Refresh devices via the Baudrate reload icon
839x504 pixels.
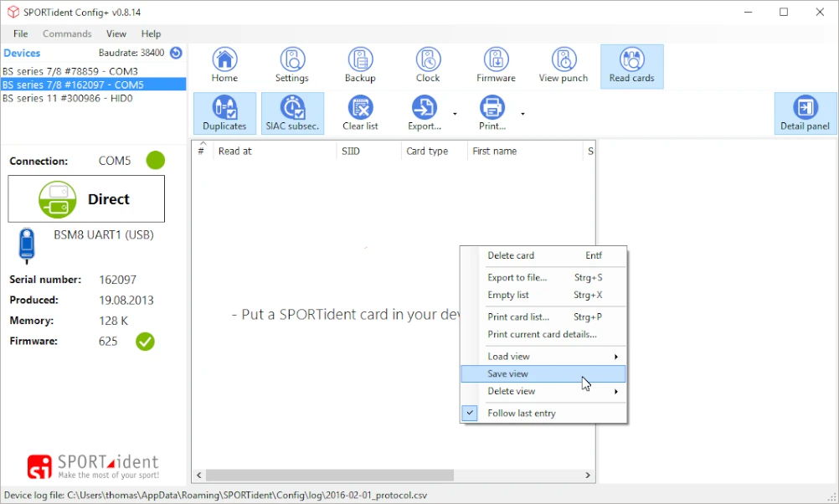[x=176, y=53]
